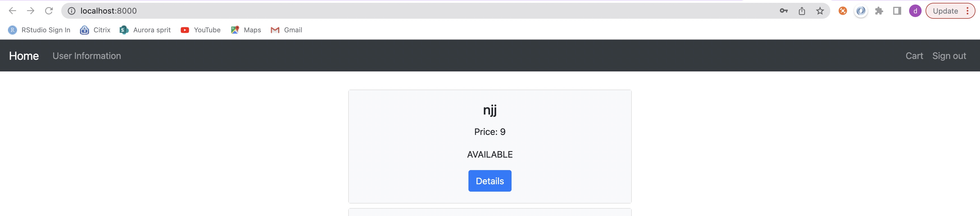980x216 pixels.
Task: Open the Extensions puzzle piece icon
Action: (x=879, y=11)
